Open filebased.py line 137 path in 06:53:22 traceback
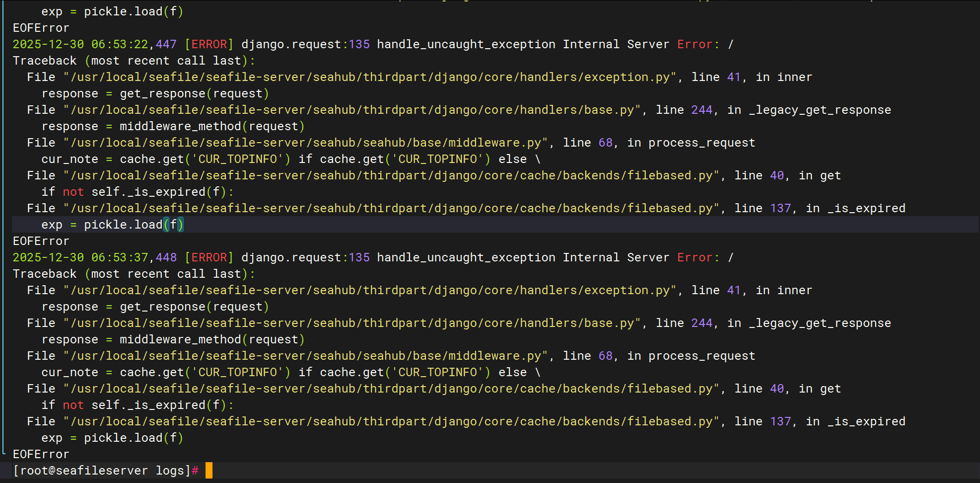The image size is (980, 483). (x=391, y=208)
